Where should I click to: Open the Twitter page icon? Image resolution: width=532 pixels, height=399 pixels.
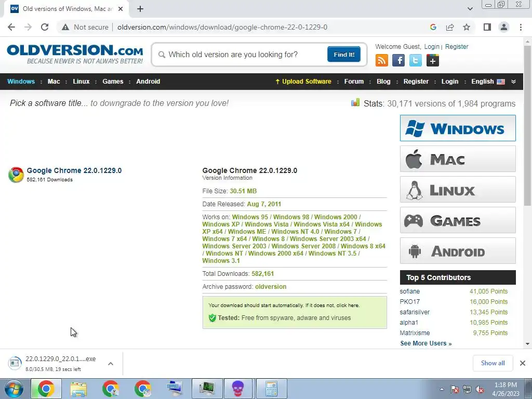(x=415, y=60)
